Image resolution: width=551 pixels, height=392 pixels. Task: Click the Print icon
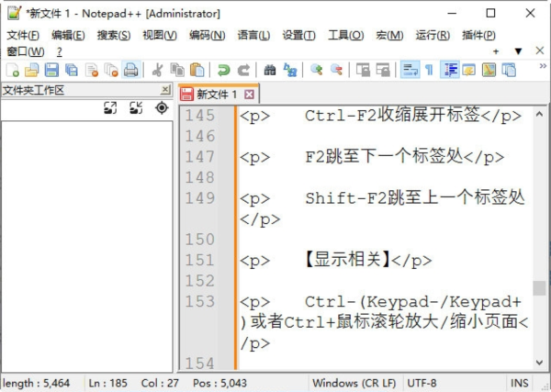point(131,70)
